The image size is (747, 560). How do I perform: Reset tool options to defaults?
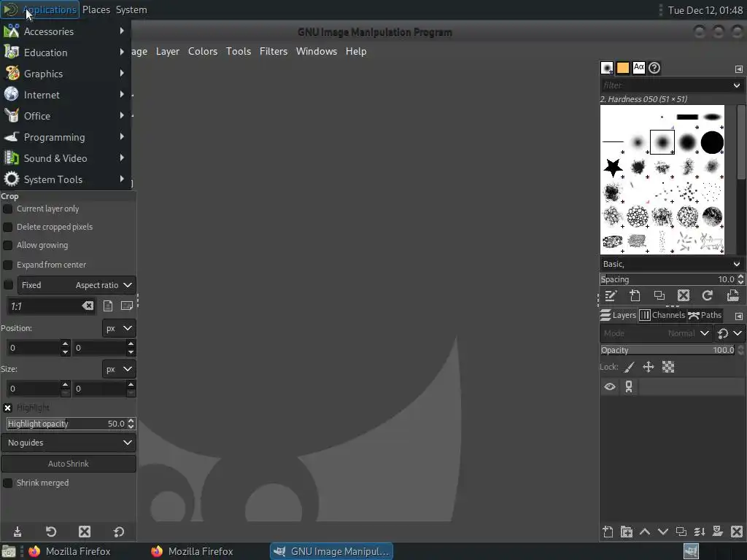tap(119, 532)
